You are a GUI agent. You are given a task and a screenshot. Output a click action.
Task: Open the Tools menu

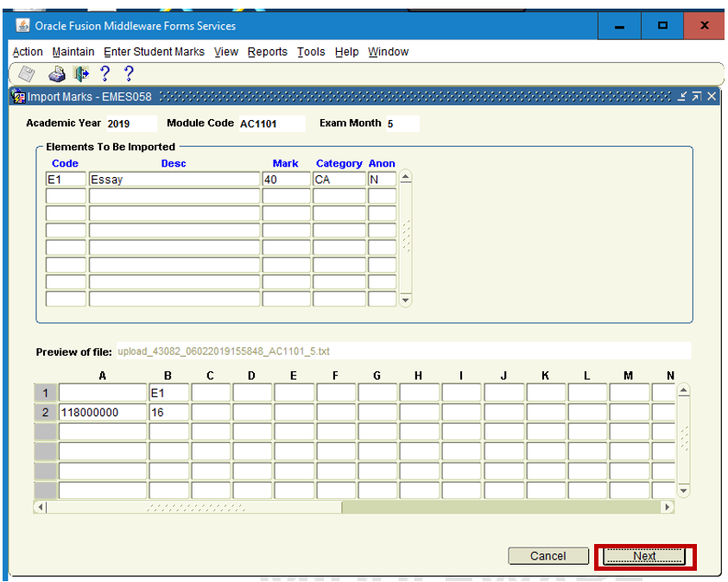coord(311,52)
